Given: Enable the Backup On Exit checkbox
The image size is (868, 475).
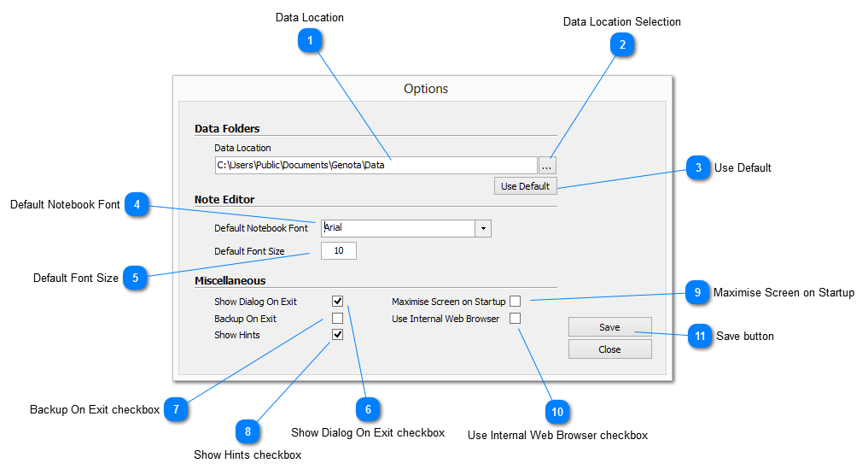Looking at the screenshot, I should click(337, 319).
